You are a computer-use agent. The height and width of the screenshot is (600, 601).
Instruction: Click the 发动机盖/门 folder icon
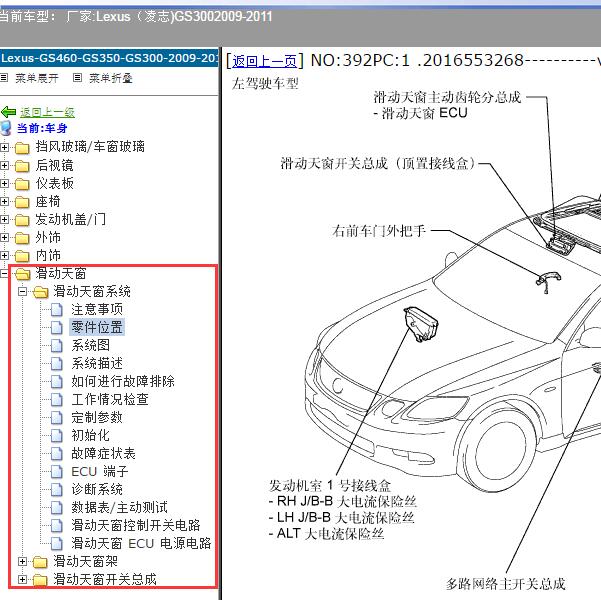[x=22, y=220]
